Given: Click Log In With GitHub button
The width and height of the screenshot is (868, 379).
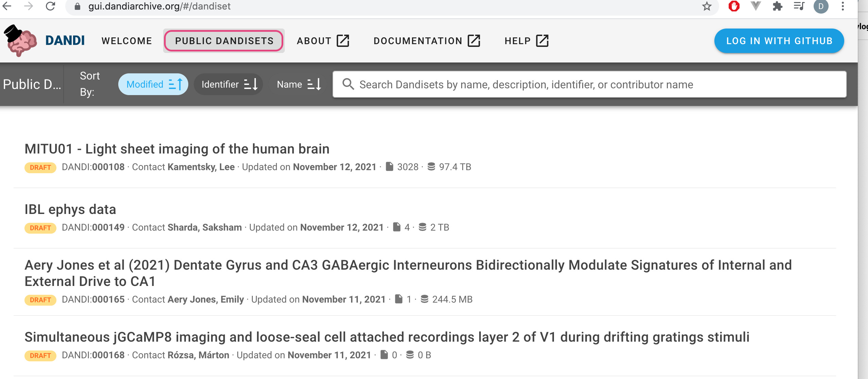Looking at the screenshot, I should click(x=779, y=41).
